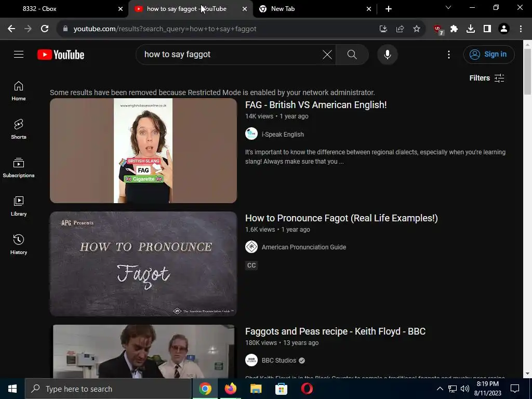Open Chrome profile avatar
This screenshot has height=399, width=532.
pyautogui.click(x=504, y=29)
